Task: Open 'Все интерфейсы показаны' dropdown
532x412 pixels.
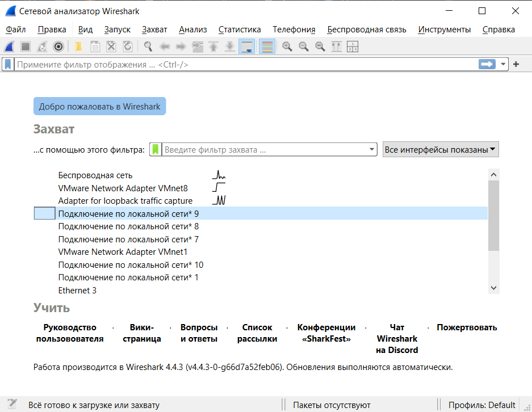Action: (441, 150)
